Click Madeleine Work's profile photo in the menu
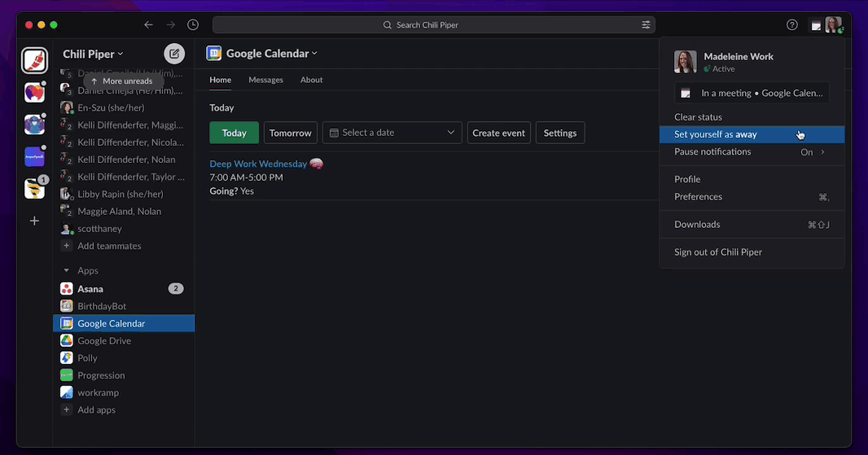Image resolution: width=868 pixels, height=455 pixels. (686, 61)
